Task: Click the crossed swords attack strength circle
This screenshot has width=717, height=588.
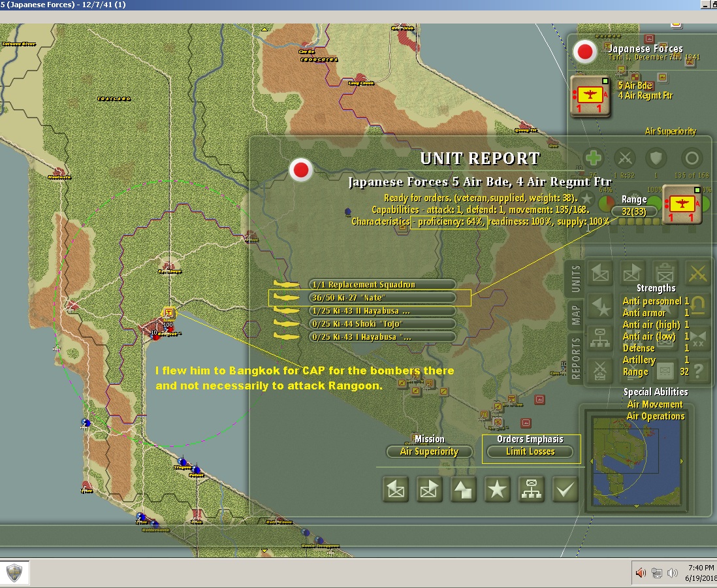Action: pyautogui.click(x=625, y=159)
